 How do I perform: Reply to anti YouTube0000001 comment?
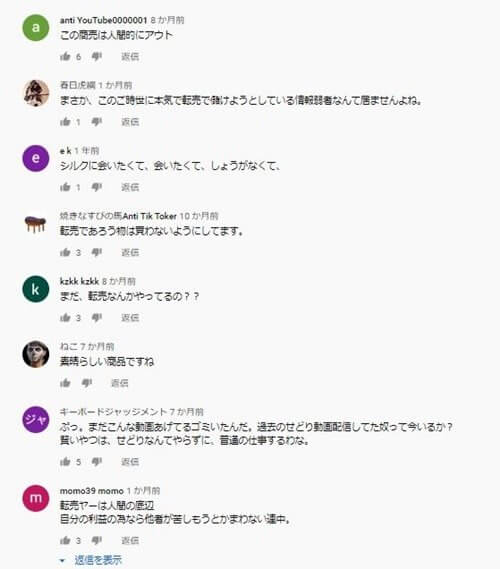[130, 57]
